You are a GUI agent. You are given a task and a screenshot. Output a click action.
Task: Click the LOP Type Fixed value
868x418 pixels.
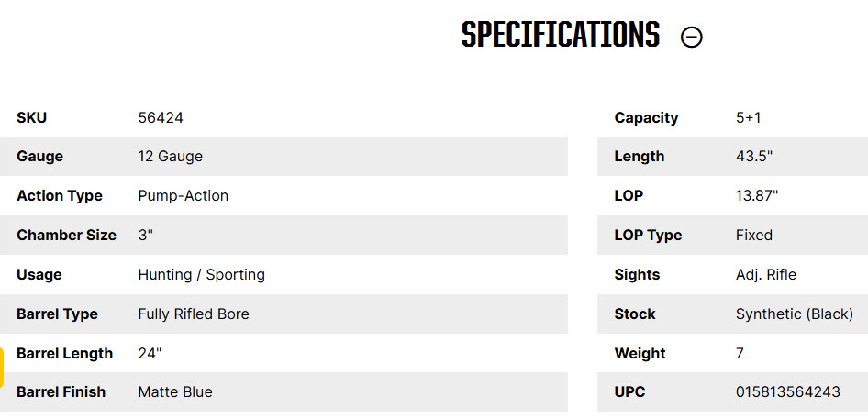click(754, 235)
